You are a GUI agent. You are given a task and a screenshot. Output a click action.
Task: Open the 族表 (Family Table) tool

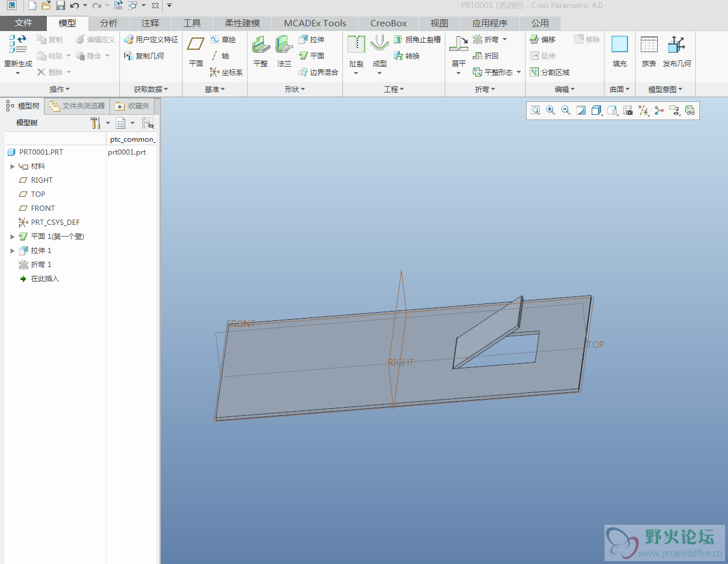click(x=649, y=45)
